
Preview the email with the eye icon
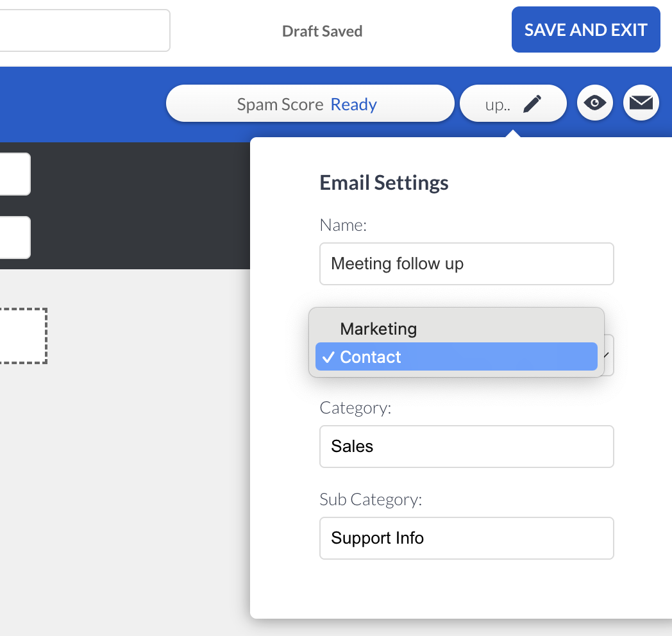[x=595, y=103]
